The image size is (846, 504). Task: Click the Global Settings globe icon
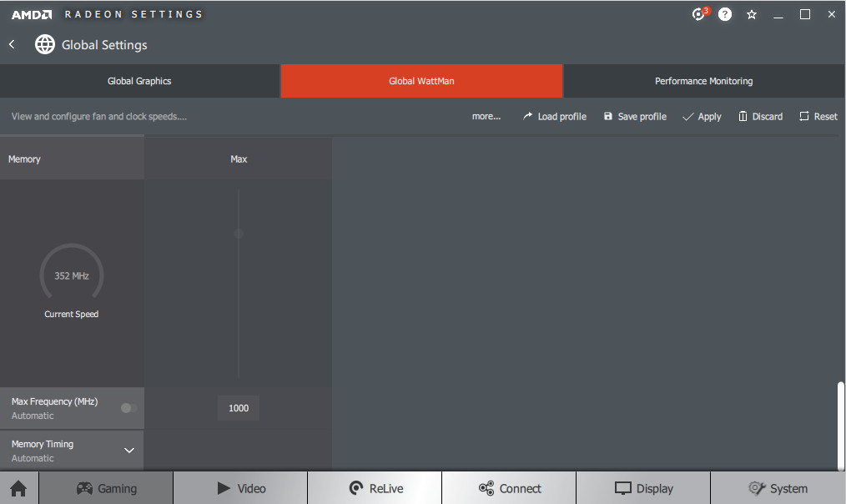coord(45,44)
